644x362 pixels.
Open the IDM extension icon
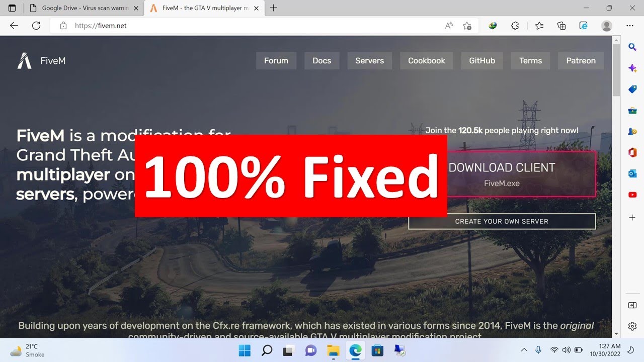[493, 26]
